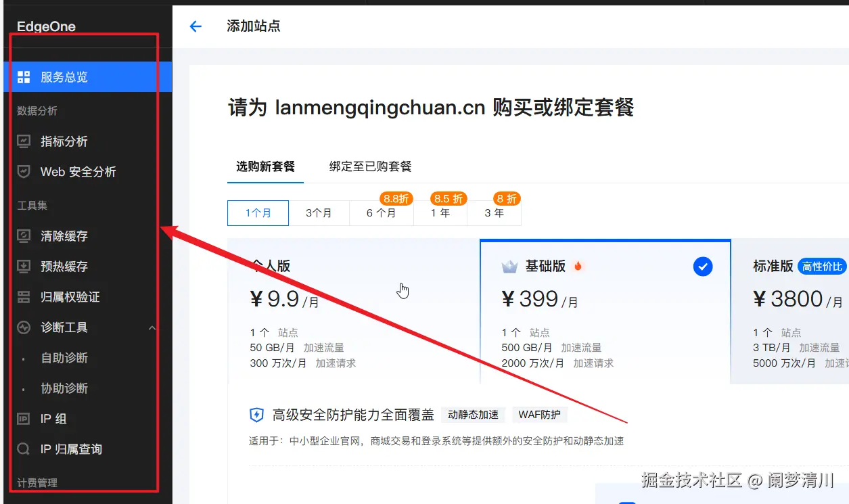
Task: Click the 8.8折 discount badge
Action: click(x=396, y=199)
